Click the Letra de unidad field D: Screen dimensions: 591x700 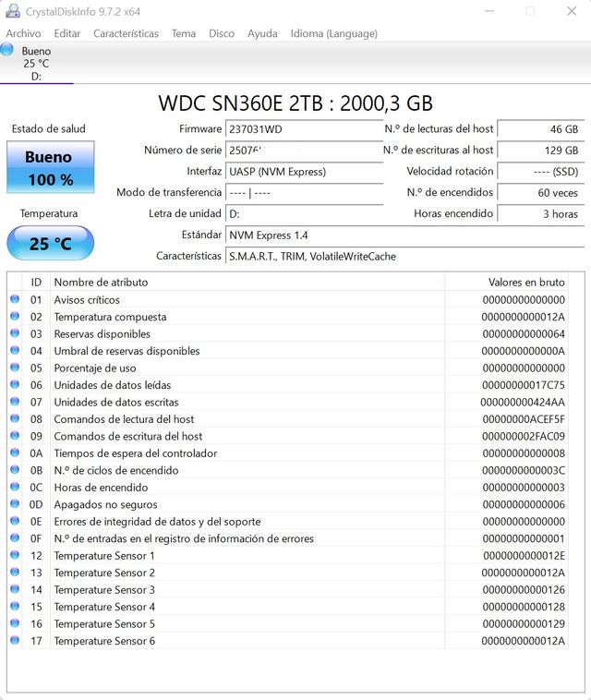tap(305, 214)
